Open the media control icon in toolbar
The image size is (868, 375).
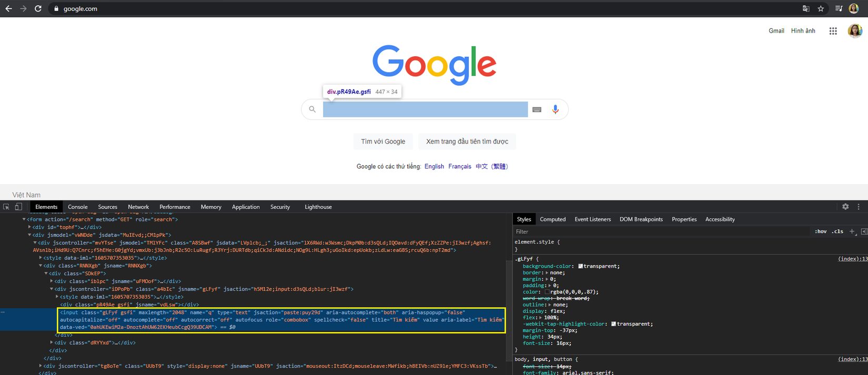click(839, 8)
